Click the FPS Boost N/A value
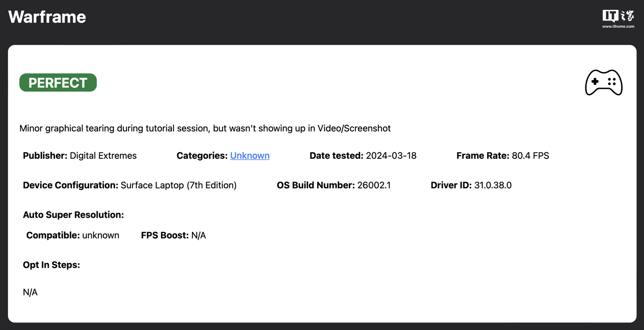The width and height of the screenshot is (644, 330). (x=199, y=235)
